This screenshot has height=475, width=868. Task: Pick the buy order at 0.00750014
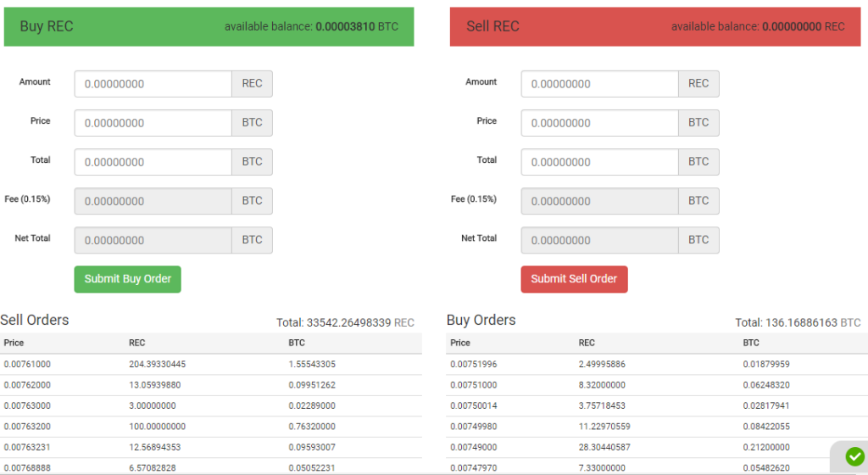pyautogui.click(x=474, y=405)
